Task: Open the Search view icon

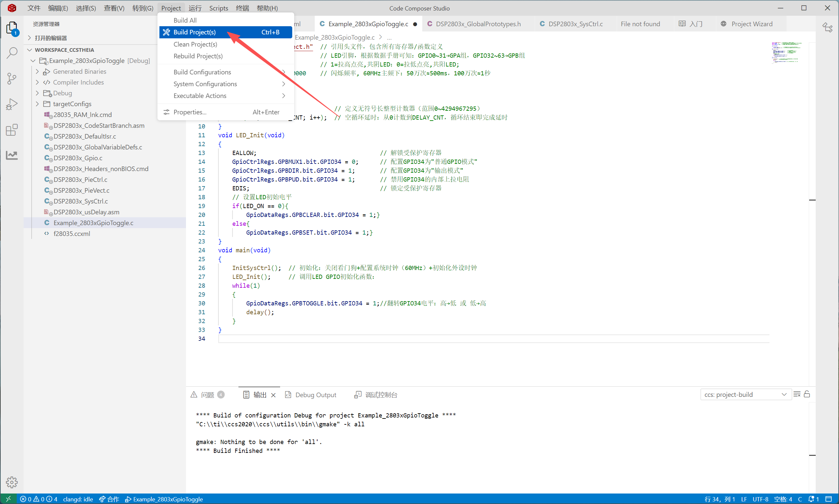Action: 11,53
